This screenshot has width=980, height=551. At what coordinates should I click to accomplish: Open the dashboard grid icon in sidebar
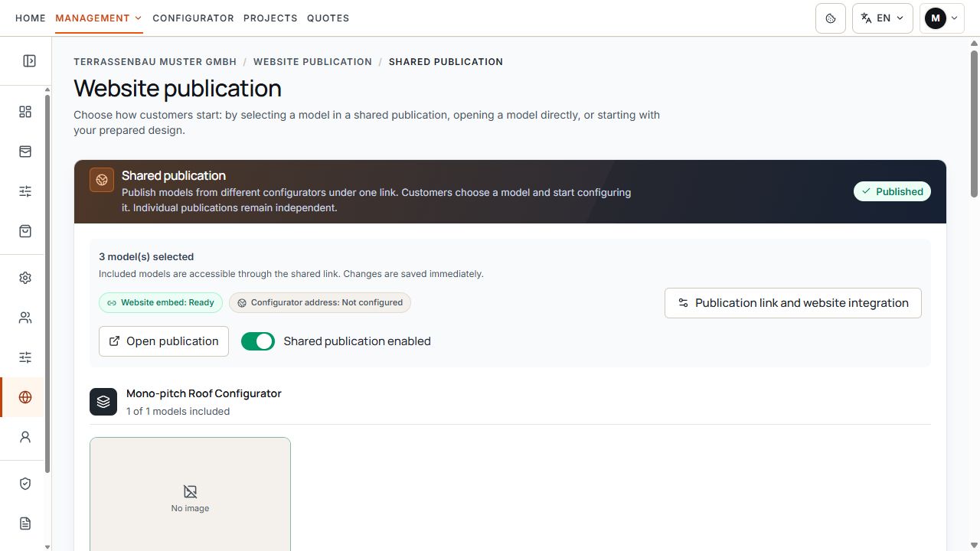tap(25, 112)
